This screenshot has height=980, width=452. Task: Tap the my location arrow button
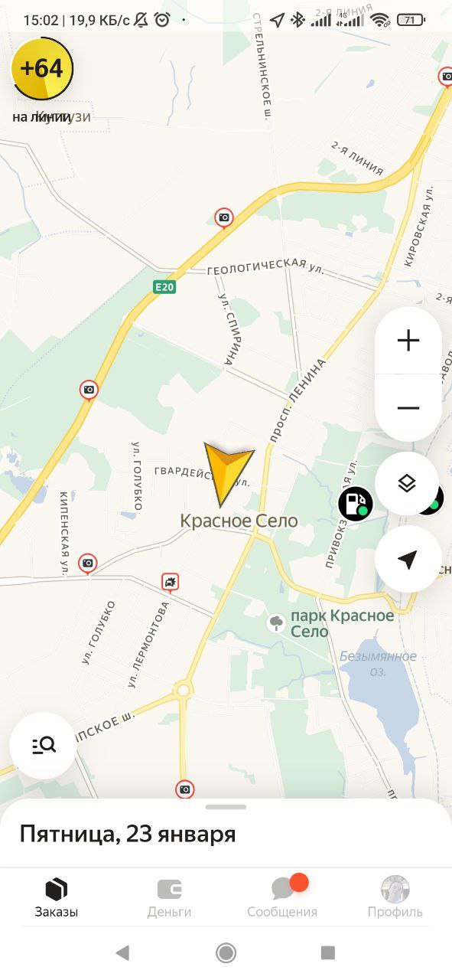point(408,559)
